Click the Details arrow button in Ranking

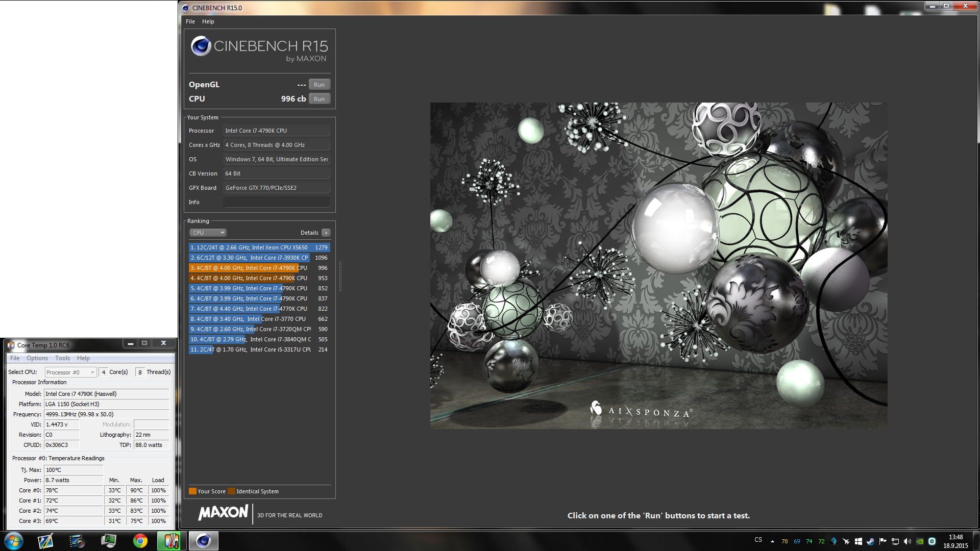pyautogui.click(x=326, y=233)
